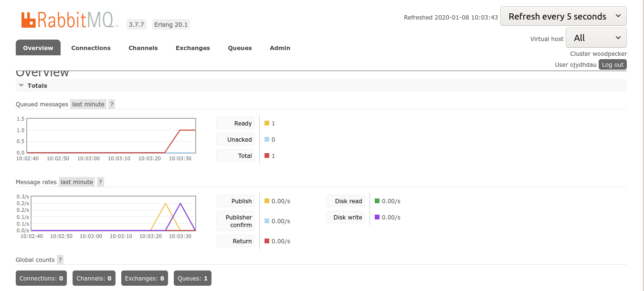Click the purple Disk write swatch
This screenshot has height=291, width=644.
coord(377,217)
